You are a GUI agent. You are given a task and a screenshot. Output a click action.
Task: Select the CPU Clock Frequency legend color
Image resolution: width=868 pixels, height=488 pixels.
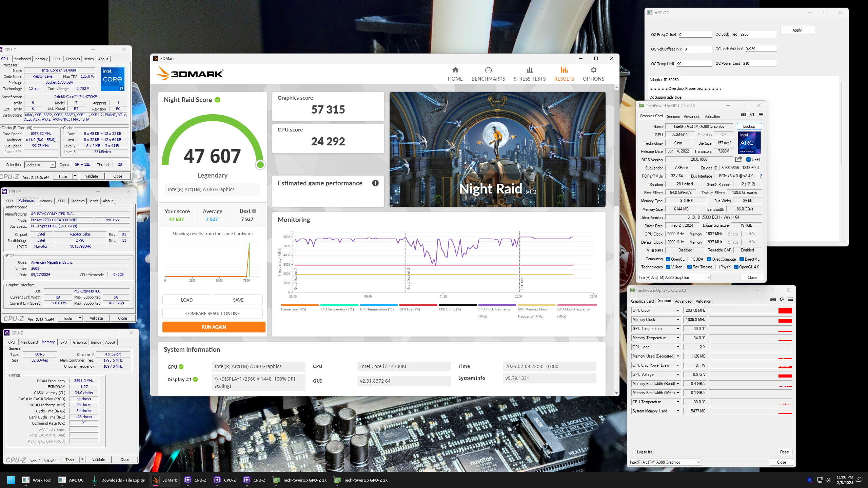pyautogui.click(x=497, y=305)
